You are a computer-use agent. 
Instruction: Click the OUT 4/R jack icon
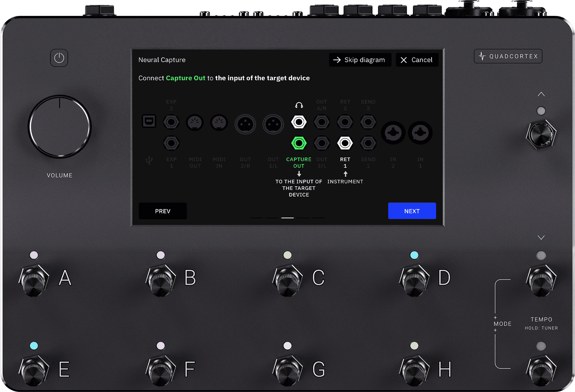(x=322, y=122)
